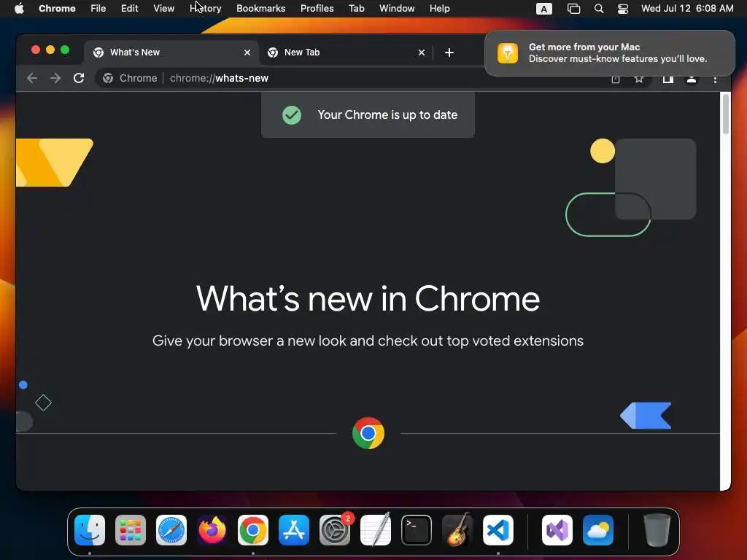The width and height of the screenshot is (747, 560).
Task: Click the Give your browser a new look subtitle
Action: pyautogui.click(x=368, y=341)
